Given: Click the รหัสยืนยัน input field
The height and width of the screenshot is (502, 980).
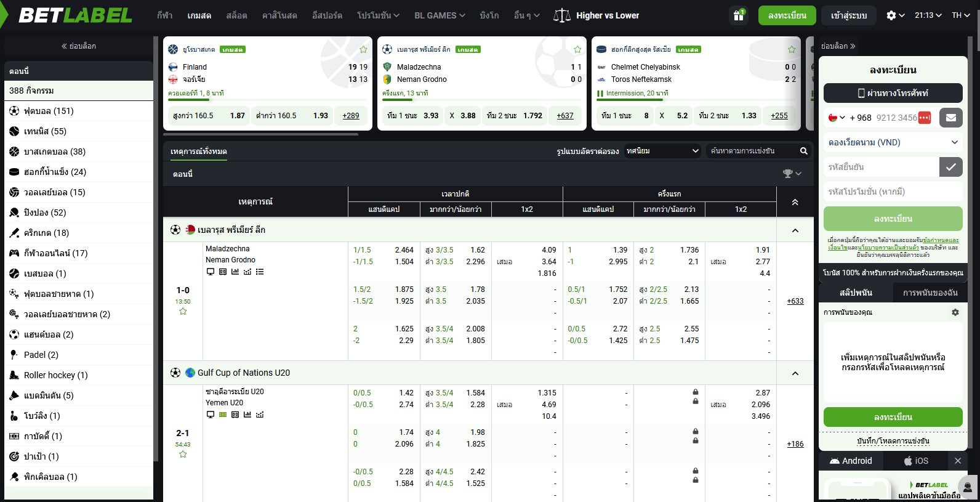Looking at the screenshot, I should click(x=881, y=167).
